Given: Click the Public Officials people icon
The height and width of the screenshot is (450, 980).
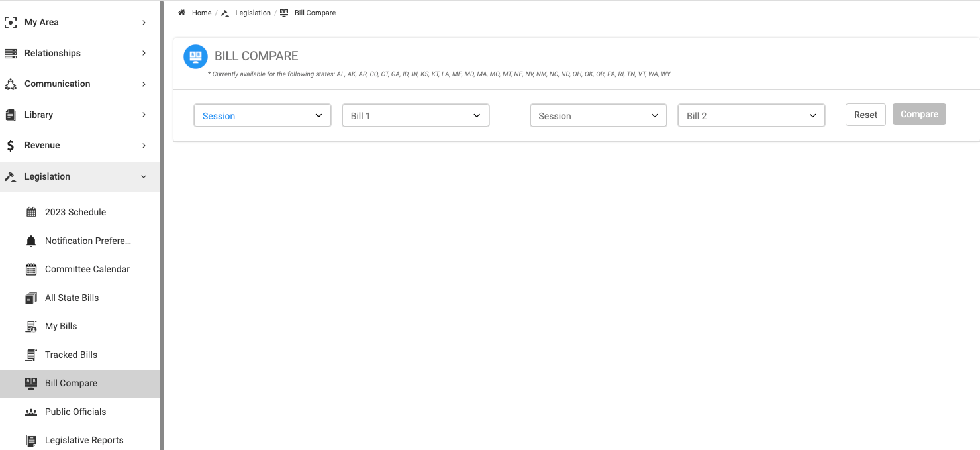Looking at the screenshot, I should [x=31, y=412].
